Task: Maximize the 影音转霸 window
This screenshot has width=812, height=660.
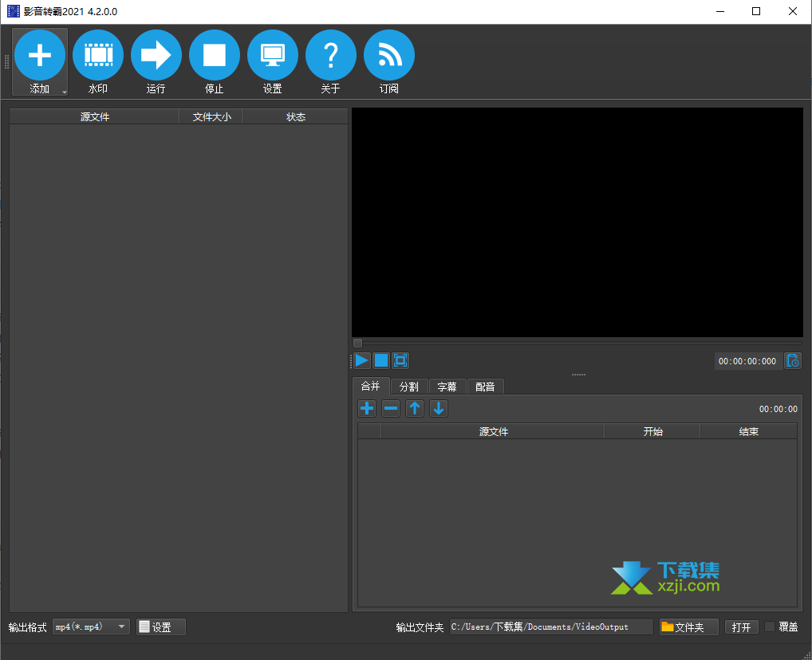Action: [756, 11]
